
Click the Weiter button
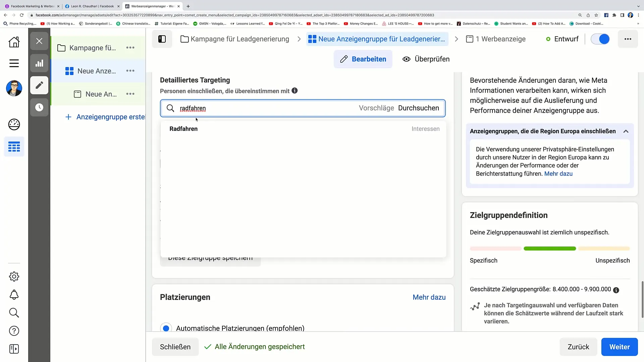[x=619, y=347]
